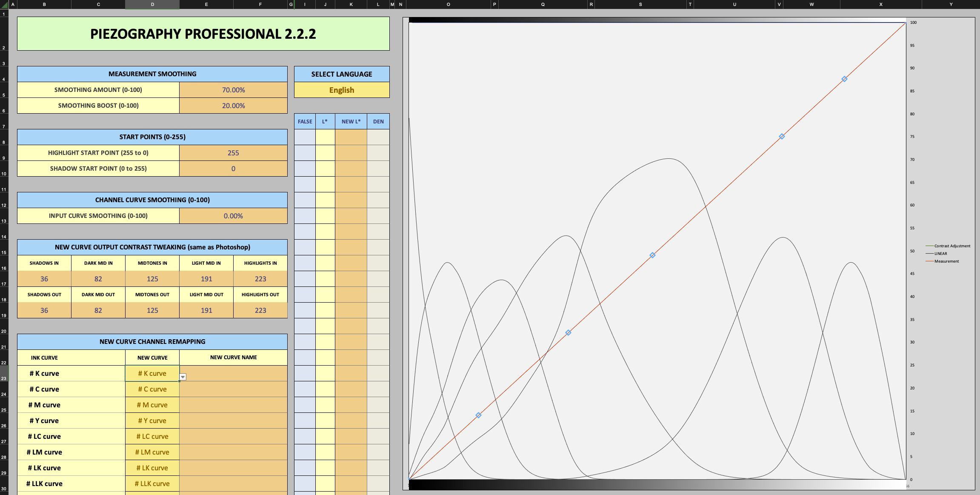Click the diamond marker near 75 on chart
Viewport: 980px width, 495px height.
pyautogui.click(x=782, y=137)
